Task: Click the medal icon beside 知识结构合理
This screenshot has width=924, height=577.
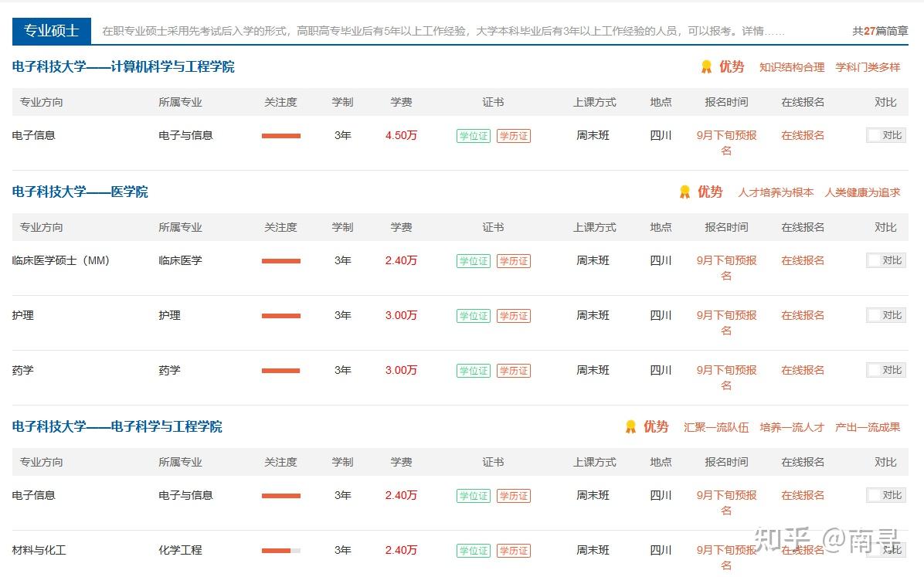Action: click(x=706, y=66)
